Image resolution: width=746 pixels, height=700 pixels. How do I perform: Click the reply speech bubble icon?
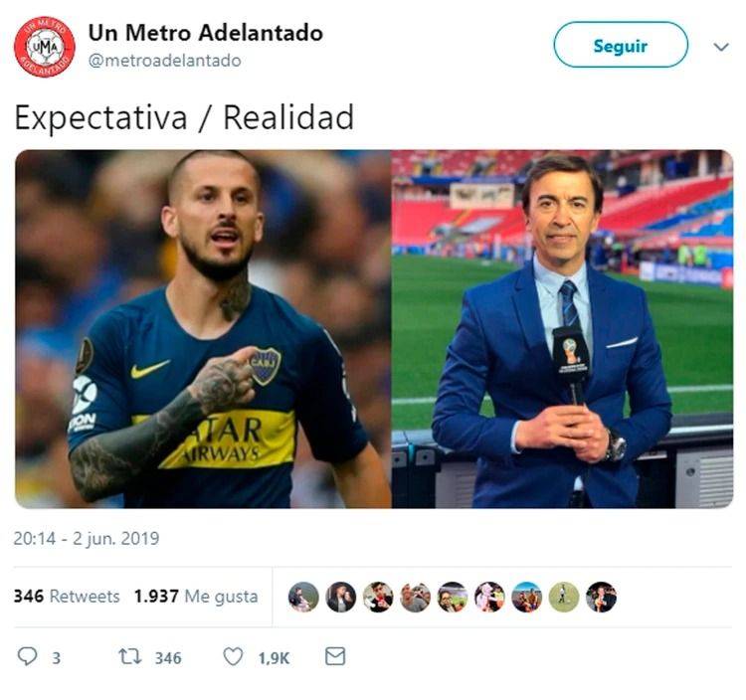coord(27,656)
